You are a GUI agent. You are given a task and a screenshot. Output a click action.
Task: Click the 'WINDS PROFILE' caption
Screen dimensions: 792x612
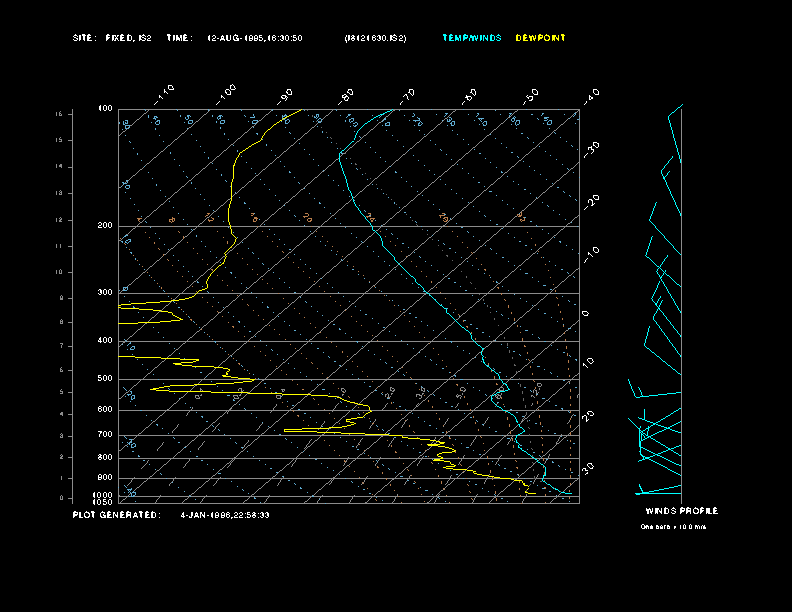tap(681, 511)
